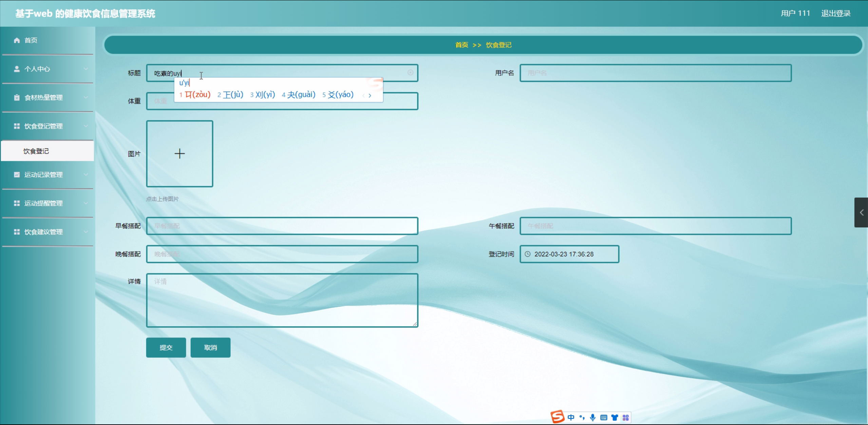
Task: Click the 退出登录 logout link
Action: click(835, 13)
